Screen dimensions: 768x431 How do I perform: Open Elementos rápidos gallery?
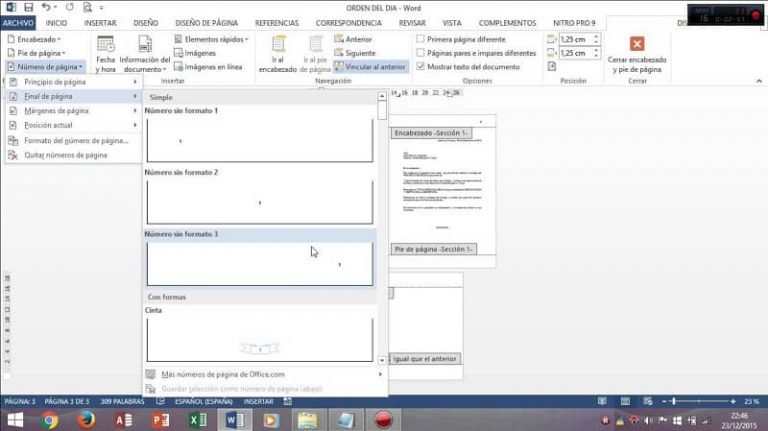tap(212, 39)
